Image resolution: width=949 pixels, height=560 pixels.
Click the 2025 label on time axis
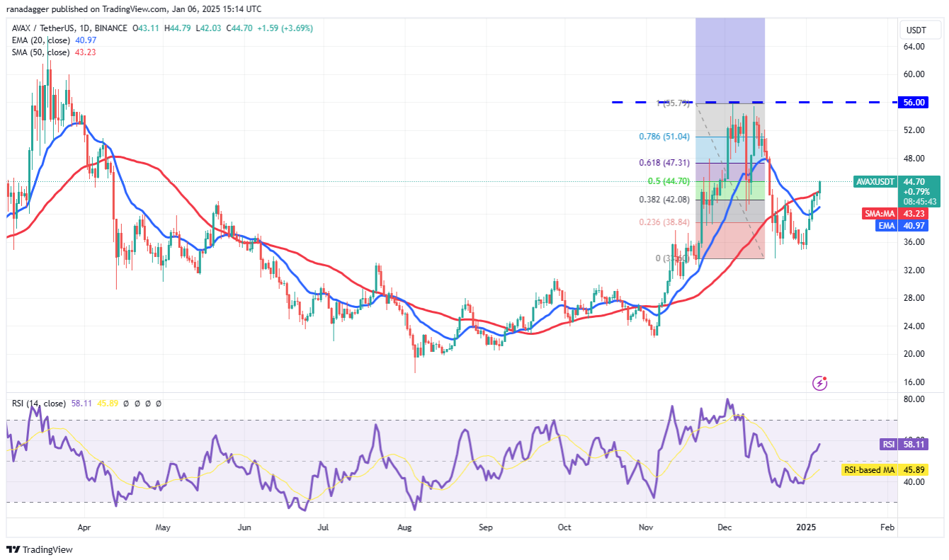click(806, 527)
